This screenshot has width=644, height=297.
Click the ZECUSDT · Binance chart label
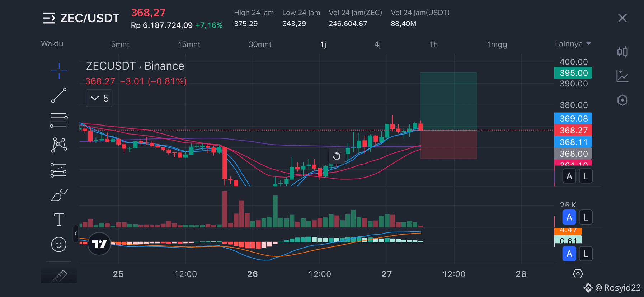pyautogui.click(x=135, y=66)
